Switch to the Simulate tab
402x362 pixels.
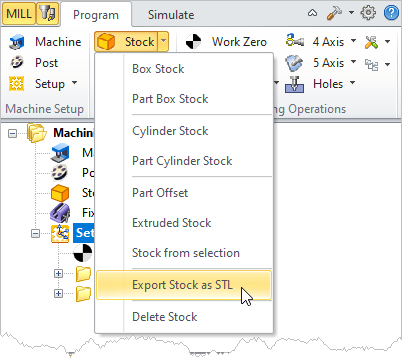(171, 15)
